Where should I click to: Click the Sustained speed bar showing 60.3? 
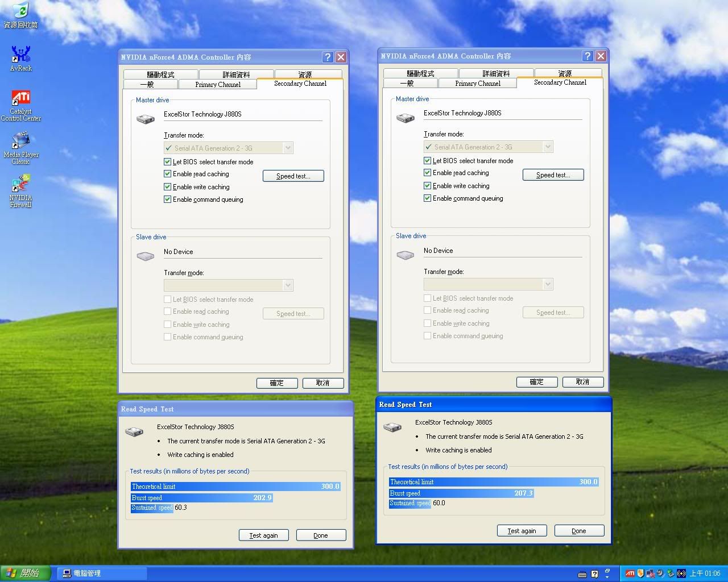tap(152, 508)
